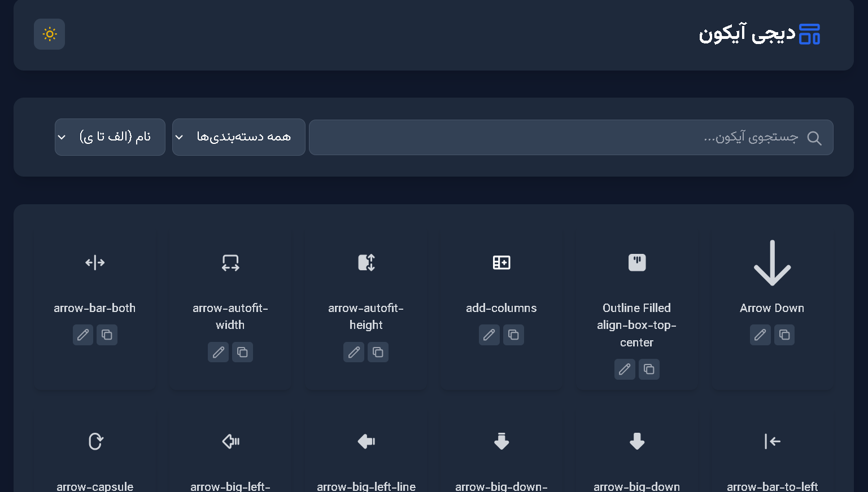Copy the arrow-autofit-height icon
Screen dimensions: 868x492
378,353
